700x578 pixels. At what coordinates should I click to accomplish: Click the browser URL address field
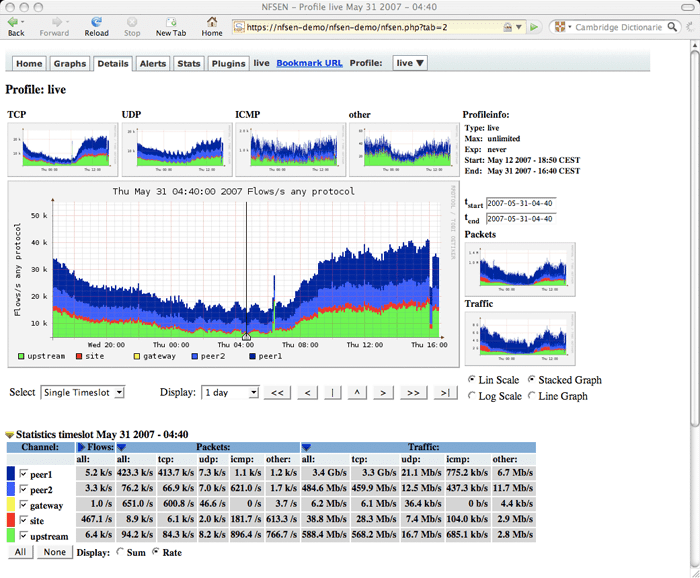pyautogui.click(x=374, y=27)
